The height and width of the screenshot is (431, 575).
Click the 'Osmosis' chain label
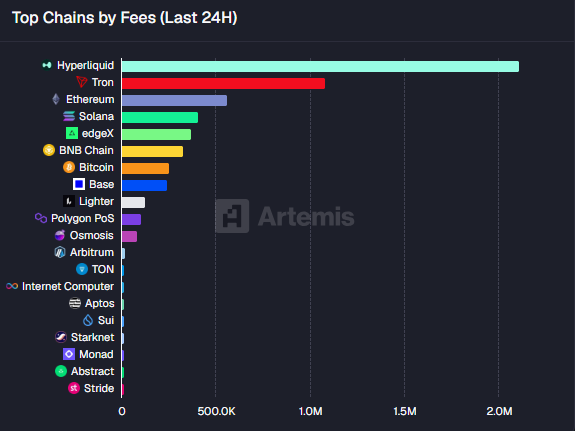tap(92, 235)
